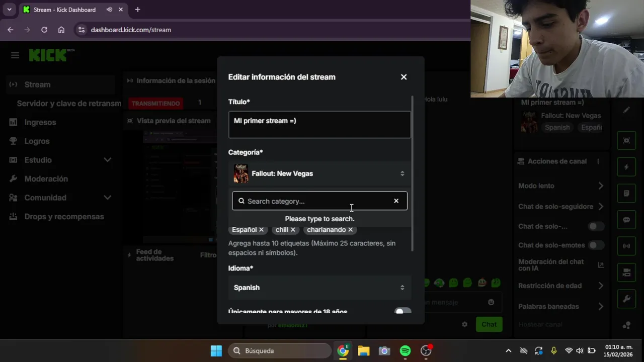644x362 pixels.
Task: Open the Windows Start menu
Action: coord(216,351)
